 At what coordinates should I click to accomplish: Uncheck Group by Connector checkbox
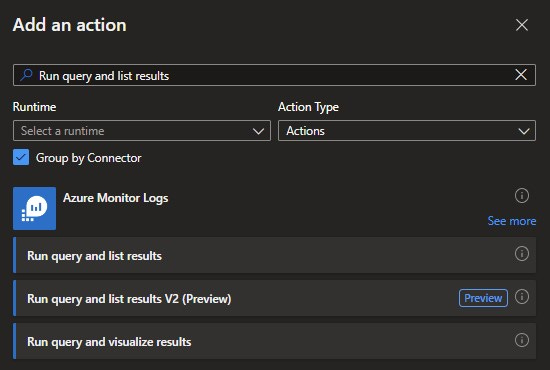tap(21, 157)
